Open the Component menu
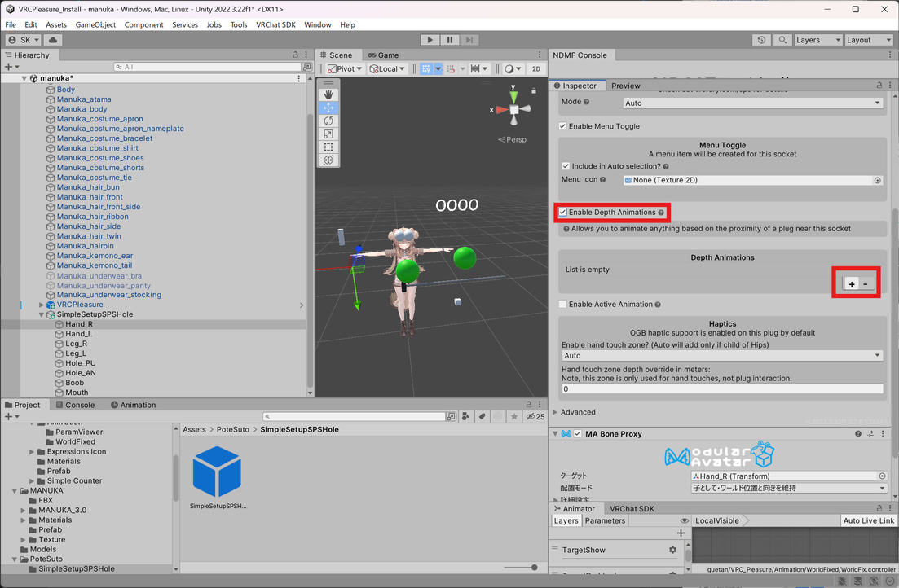The image size is (899, 588). coord(144,24)
